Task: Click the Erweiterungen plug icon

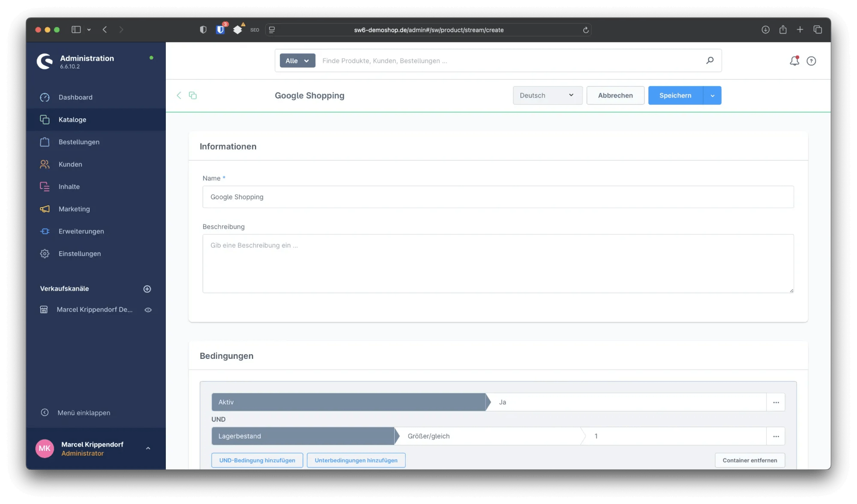Action: (x=45, y=231)
